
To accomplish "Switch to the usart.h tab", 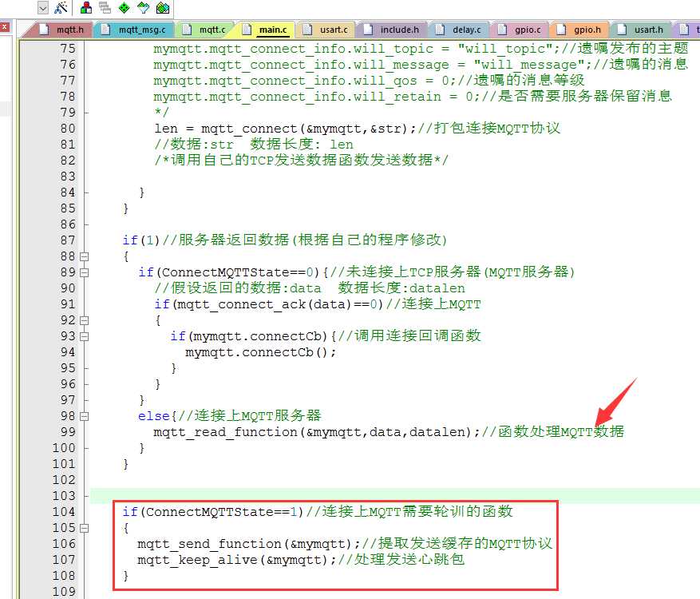I will tap(642, 30).
